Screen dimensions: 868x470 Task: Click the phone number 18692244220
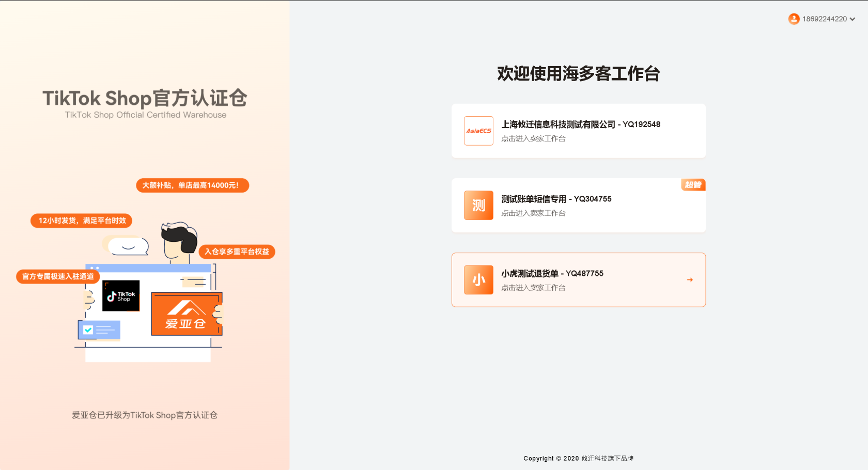tap(824, 19)
